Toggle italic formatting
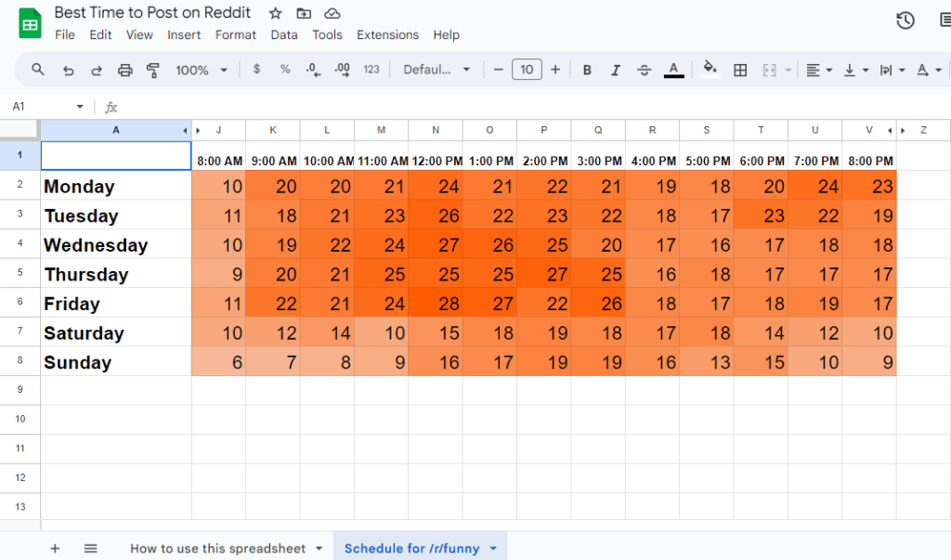Viewport: 951px width, 560px height. click(x=615, y=70)
